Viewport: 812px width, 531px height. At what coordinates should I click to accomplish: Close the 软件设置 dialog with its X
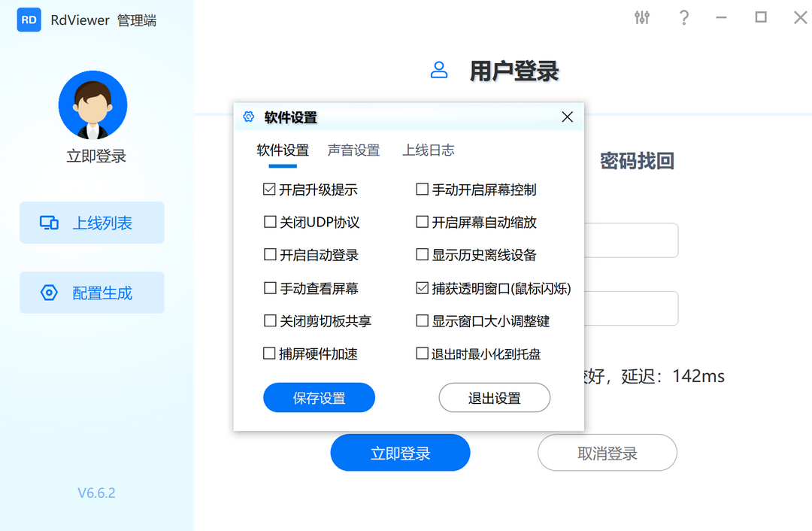point(567,117)
